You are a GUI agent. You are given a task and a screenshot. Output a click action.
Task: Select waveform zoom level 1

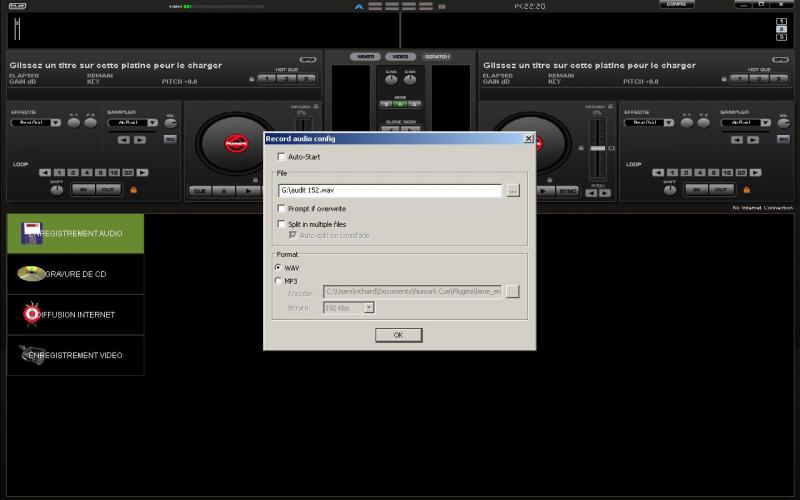pos(781,21)
